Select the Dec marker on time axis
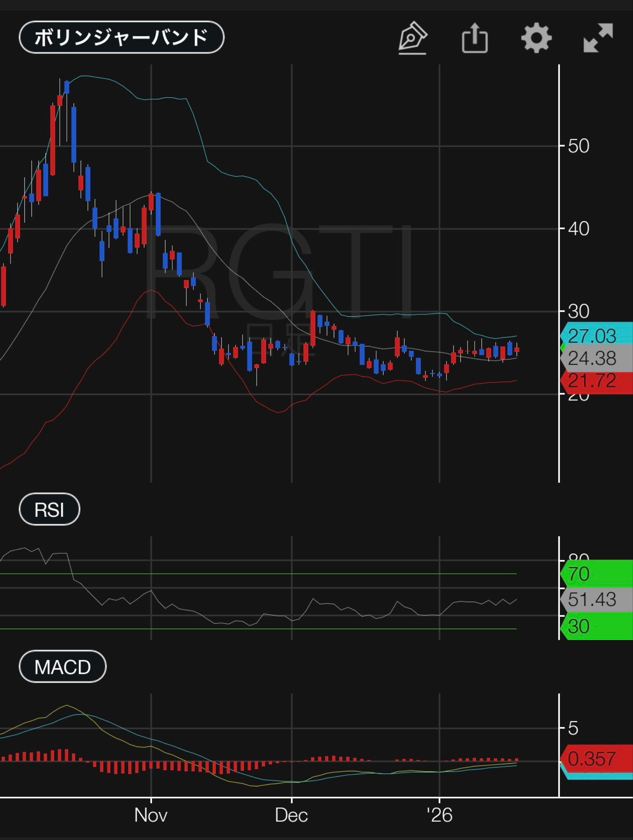This screenshot has width=633, height=840. [291, 815]
